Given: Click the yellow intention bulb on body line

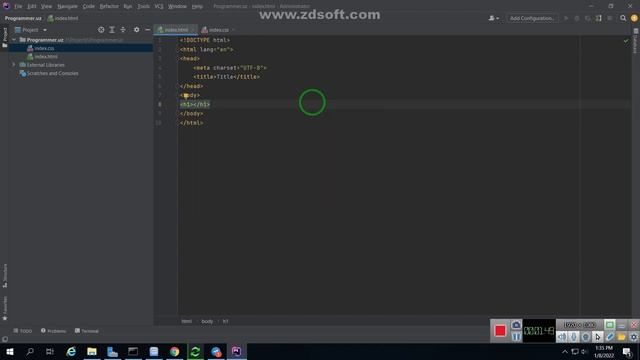Looking at the screenshot, I should click(x=186, y=96).
